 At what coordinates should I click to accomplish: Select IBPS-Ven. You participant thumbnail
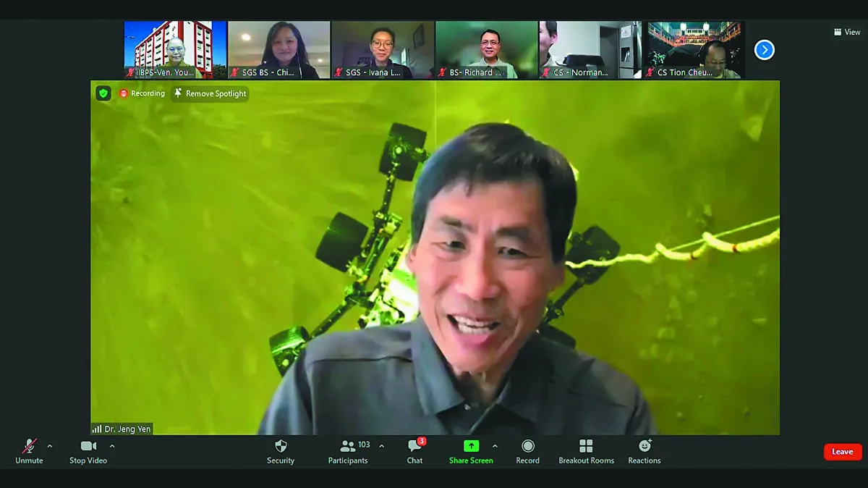coord(175,49)
